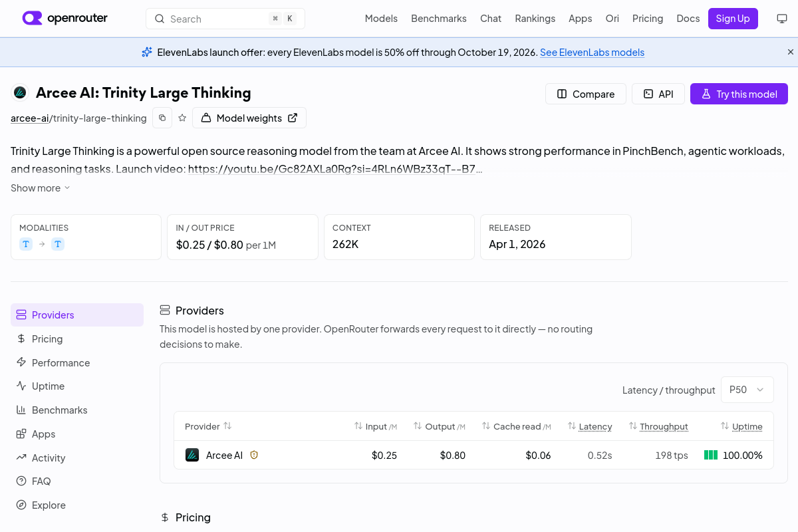
Task: Expand description with Show more
Action: pyautogui.click(x=41, y=188)
